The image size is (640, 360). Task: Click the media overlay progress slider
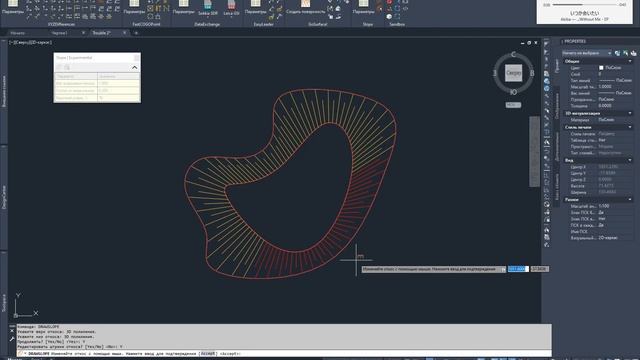click(584, 5)
